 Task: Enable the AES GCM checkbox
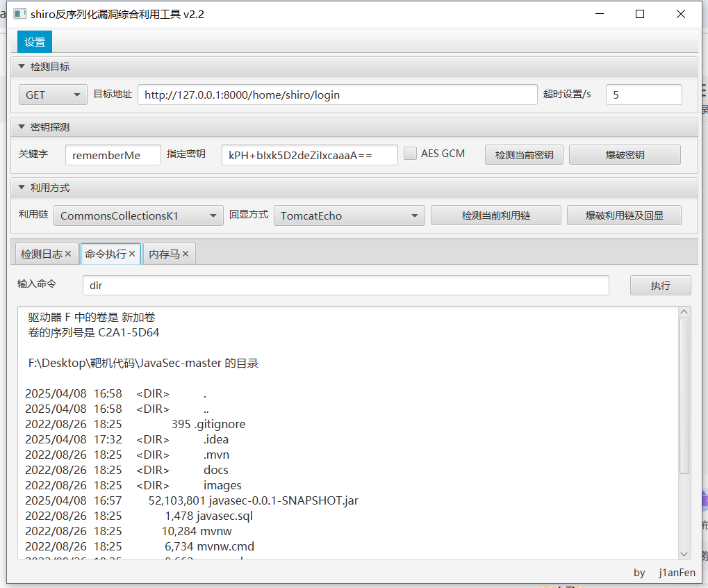click(410, 154)
